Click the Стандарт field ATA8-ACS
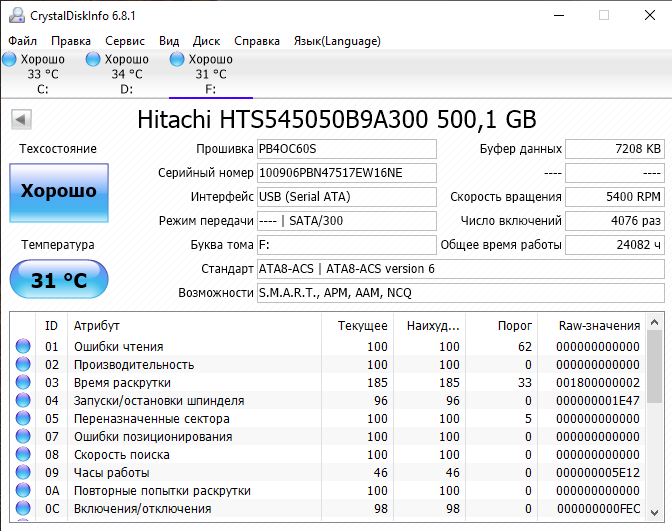Image resolution: width=672 pixels, height=531 pixels. tap(461, 269)
